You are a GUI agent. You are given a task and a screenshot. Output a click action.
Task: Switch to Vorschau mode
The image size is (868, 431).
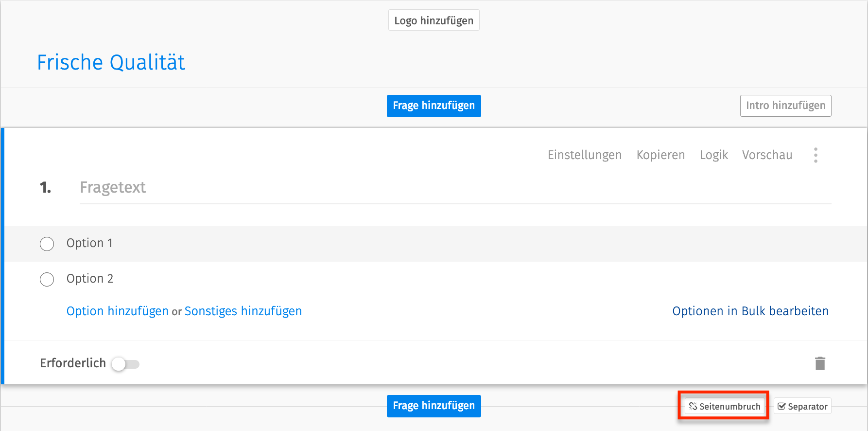click(767, 155)
